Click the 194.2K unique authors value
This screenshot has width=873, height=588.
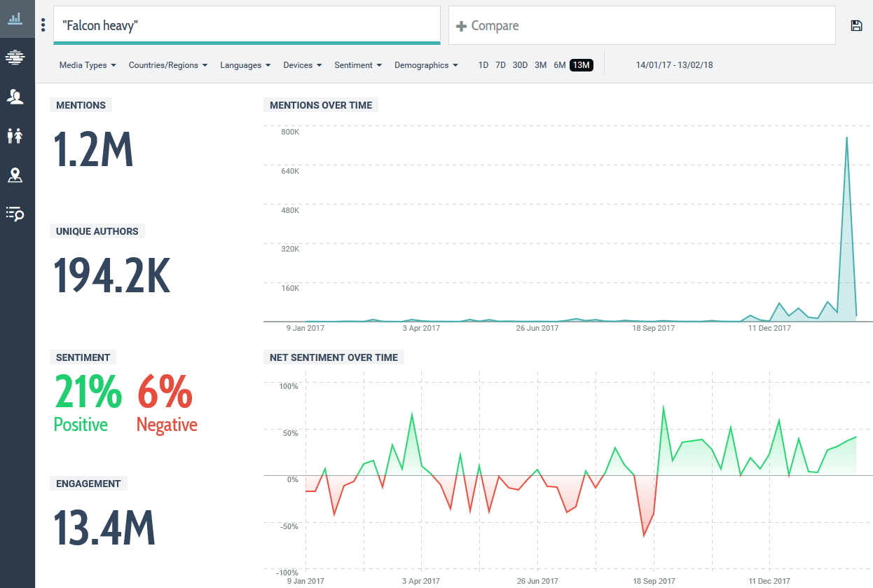point(112,275)
